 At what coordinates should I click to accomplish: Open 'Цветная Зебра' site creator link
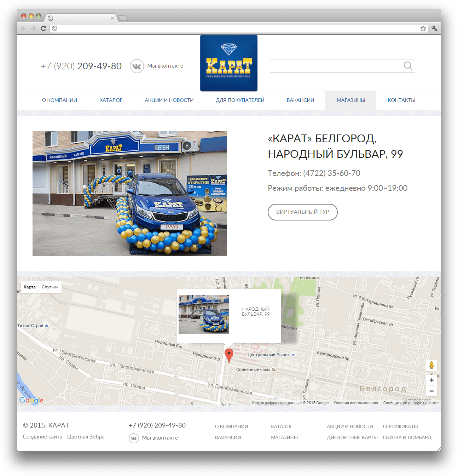[x=86, y=437]
